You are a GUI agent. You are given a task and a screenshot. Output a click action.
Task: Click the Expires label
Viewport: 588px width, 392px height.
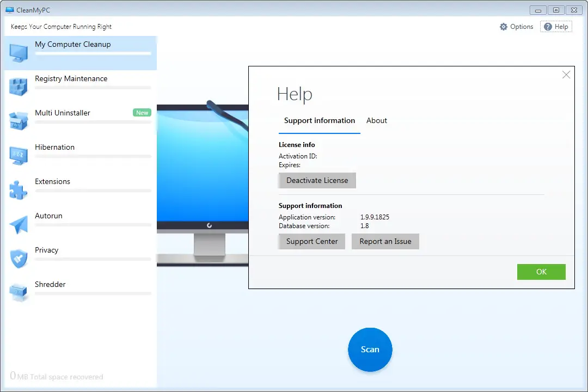tap(290, 165)
